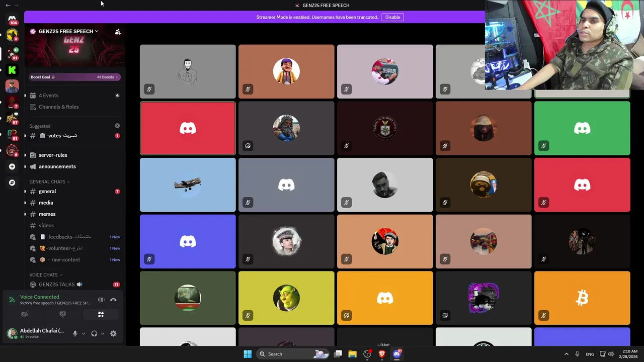
Task: Disconnect from voice with hang-up icon
Action: click(x=113, y=300)
